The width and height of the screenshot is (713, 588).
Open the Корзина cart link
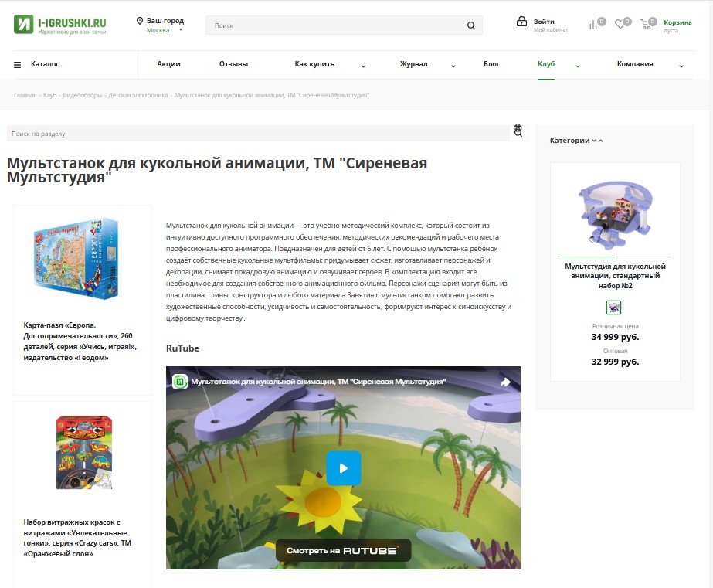(677, 22)
